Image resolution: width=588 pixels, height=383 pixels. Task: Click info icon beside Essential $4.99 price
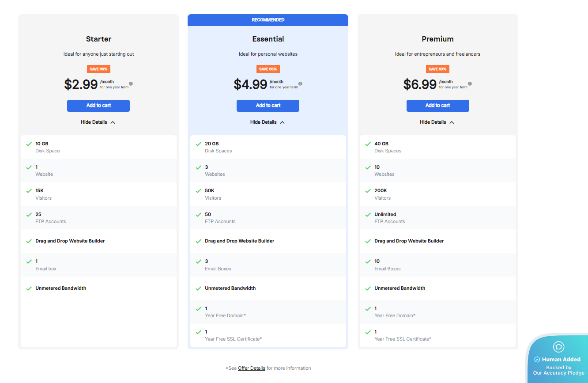coord(300,83)
